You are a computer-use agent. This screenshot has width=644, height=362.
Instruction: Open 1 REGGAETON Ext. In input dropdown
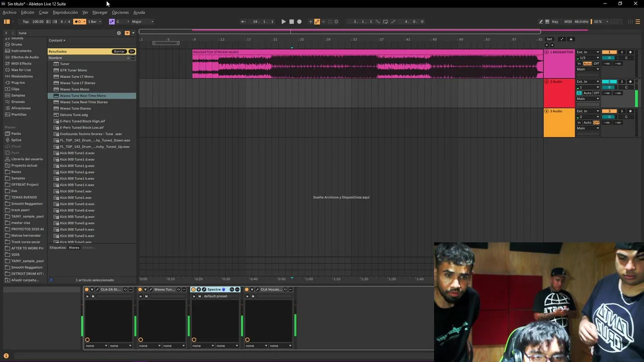click(x=588, y=52)
